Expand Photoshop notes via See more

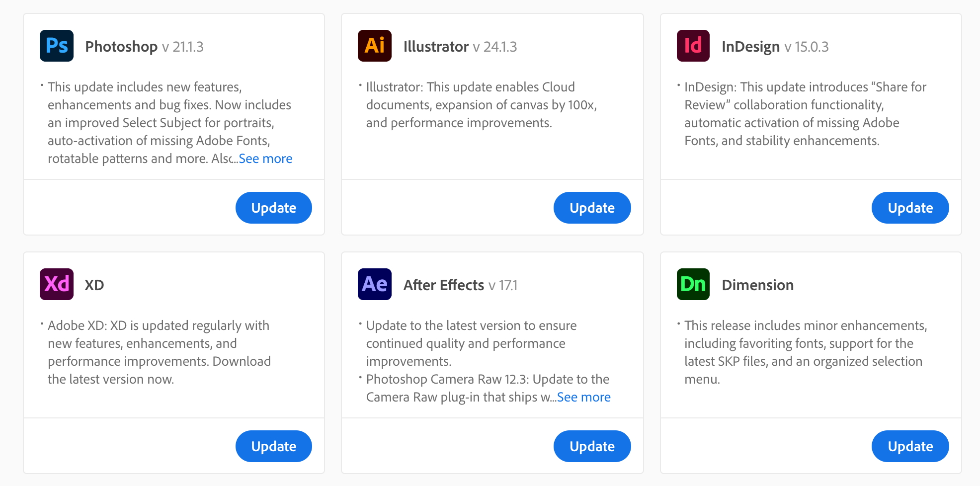tap(265, 159)
